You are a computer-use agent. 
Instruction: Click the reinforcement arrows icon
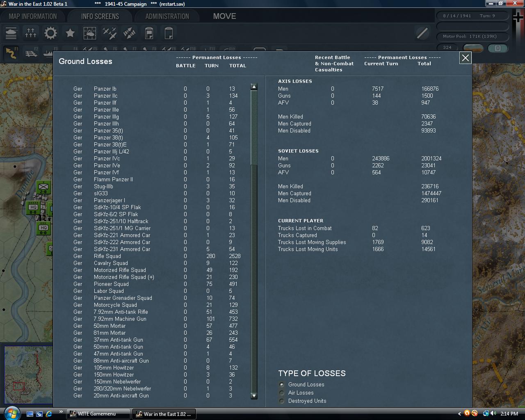[129, 33]
